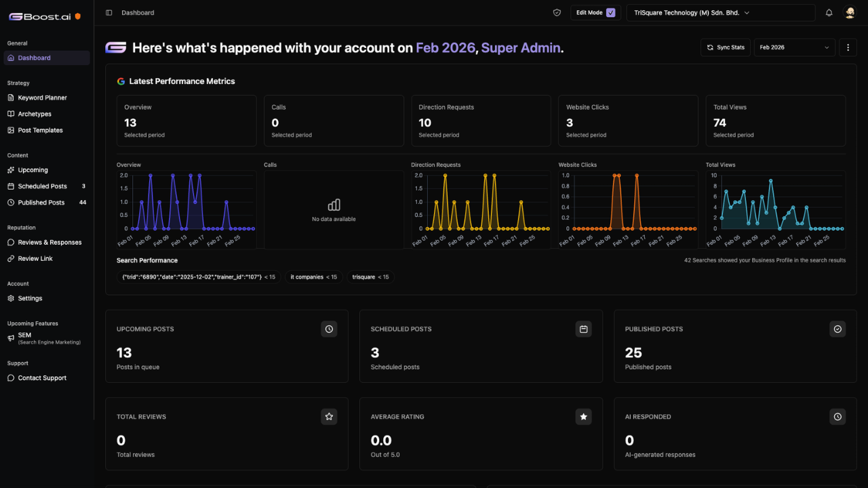Click the shield icon in header
This screenshot has width=868, height=488.
pos(557,13)
